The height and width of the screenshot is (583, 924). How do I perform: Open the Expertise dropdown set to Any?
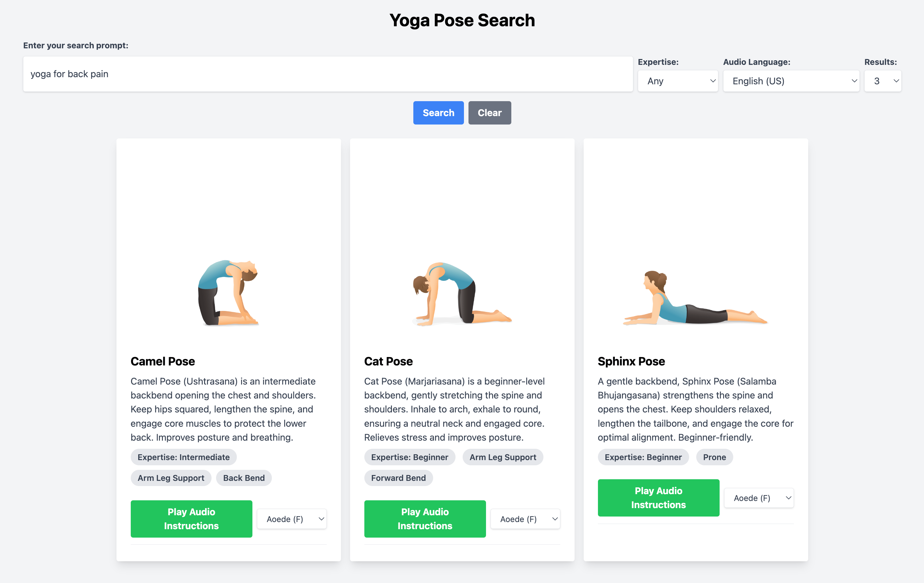[x=678, y=81]
